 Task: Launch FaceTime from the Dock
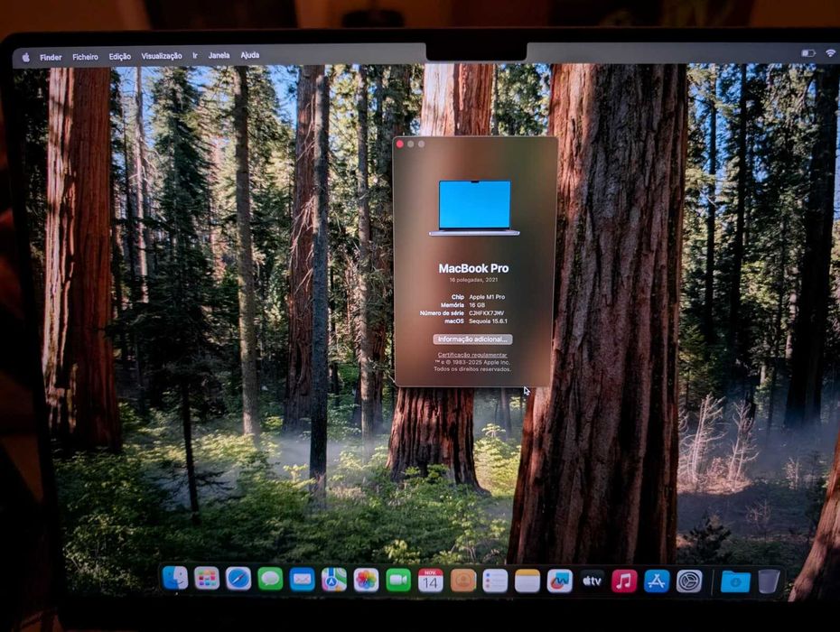tap(398, 581)
